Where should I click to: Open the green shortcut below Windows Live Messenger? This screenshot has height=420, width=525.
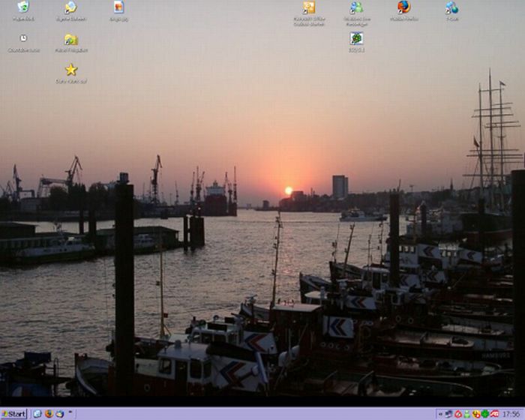coord(356,39)
